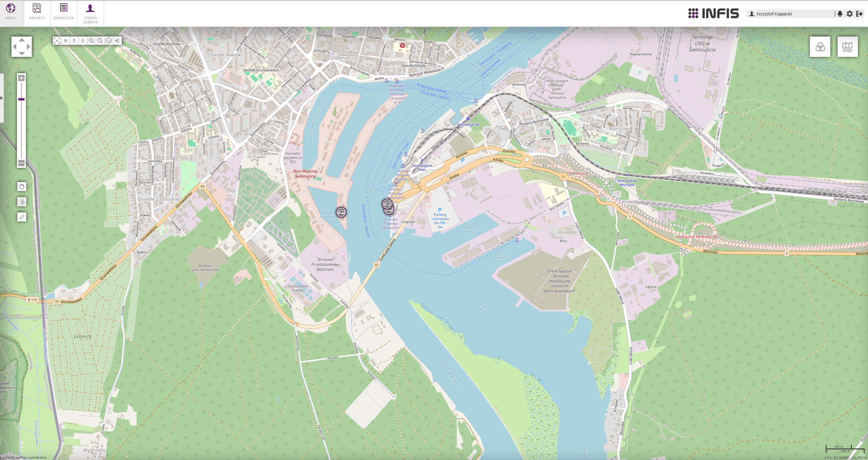
Task: Toggle the N toolbar button
Action: [x=65, y=41]
